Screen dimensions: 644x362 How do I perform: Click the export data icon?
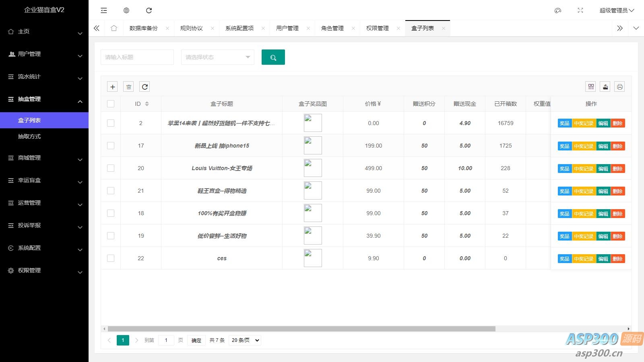[x=605, y=86]
